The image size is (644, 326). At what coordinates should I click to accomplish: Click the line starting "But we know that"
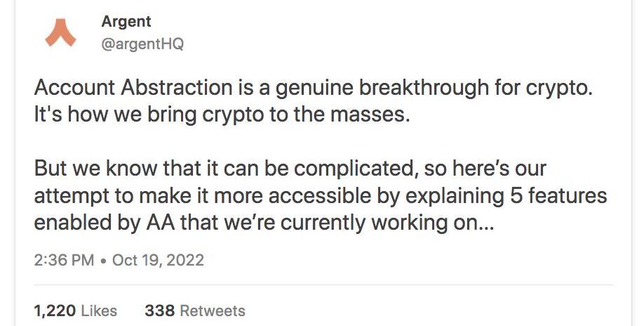(290, 169)
